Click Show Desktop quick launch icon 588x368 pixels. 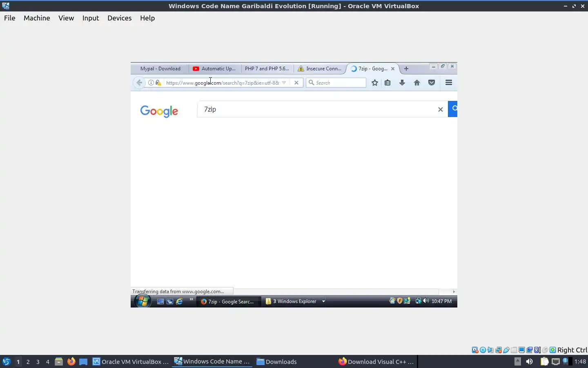pos(160,301)
